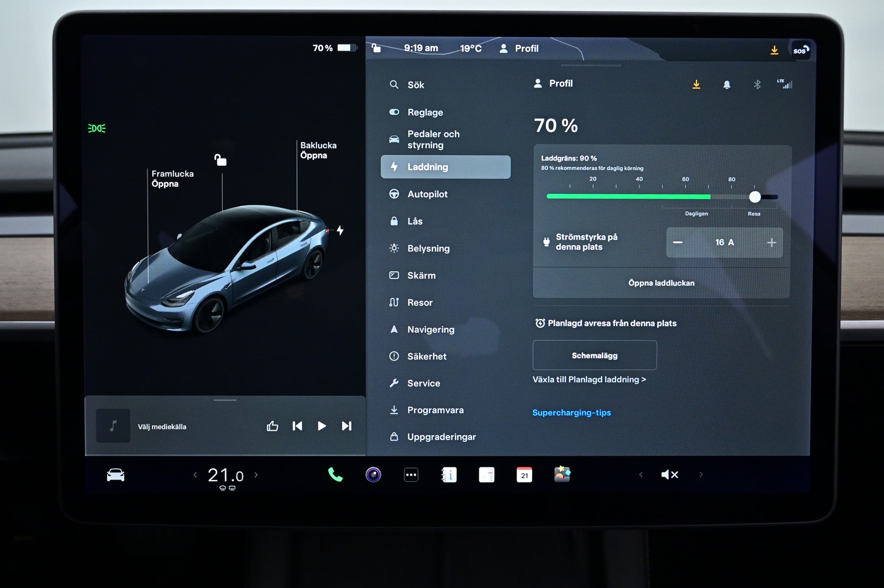
Task: Tap the settings header download icon
Action: pyautogui.click(x=696, y=85)
